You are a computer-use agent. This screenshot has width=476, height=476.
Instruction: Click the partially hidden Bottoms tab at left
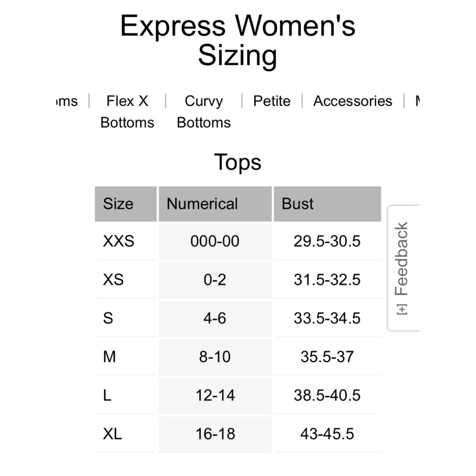67,101
